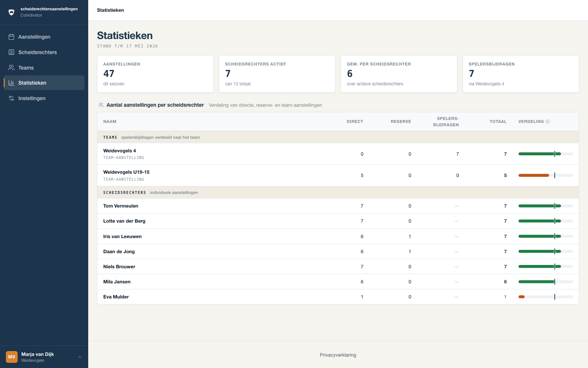The width and height of the screenshot is (588, 368).
Task: Sort by the Totaal column header
Action: [x=498, y=121]
